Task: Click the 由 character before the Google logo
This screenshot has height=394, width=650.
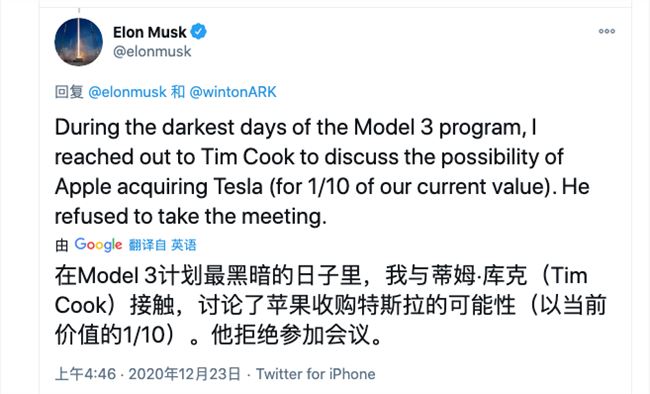Action: click(61, 245)
